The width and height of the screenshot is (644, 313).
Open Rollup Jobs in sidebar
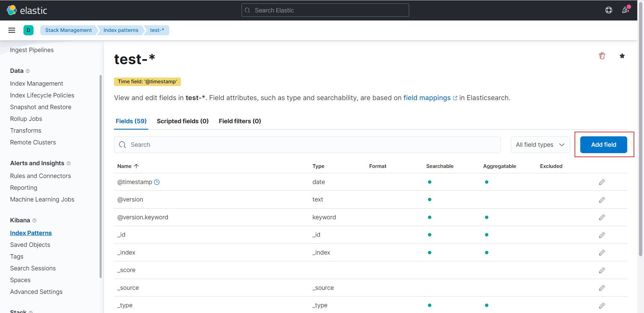[x=26, y=119]
